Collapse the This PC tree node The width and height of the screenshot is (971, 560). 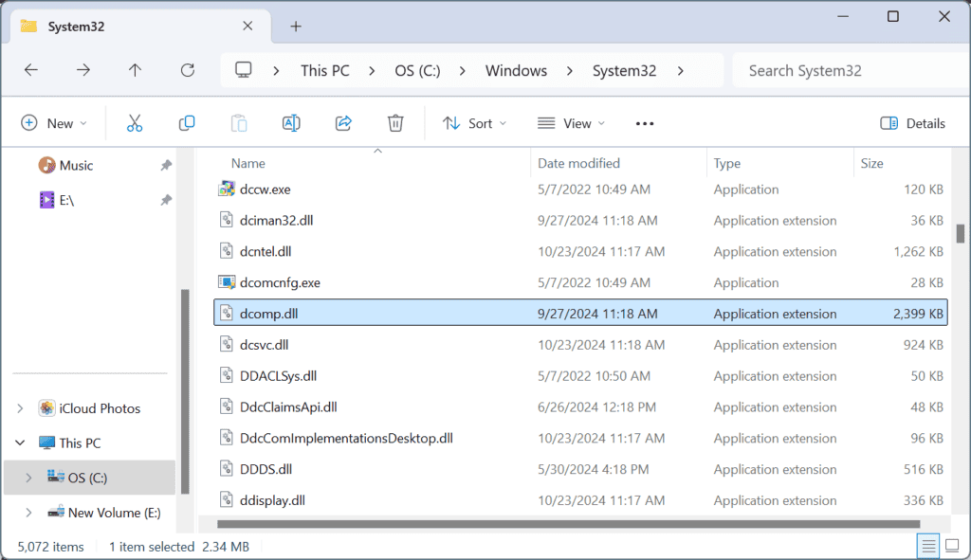click(x=20, y=443)
